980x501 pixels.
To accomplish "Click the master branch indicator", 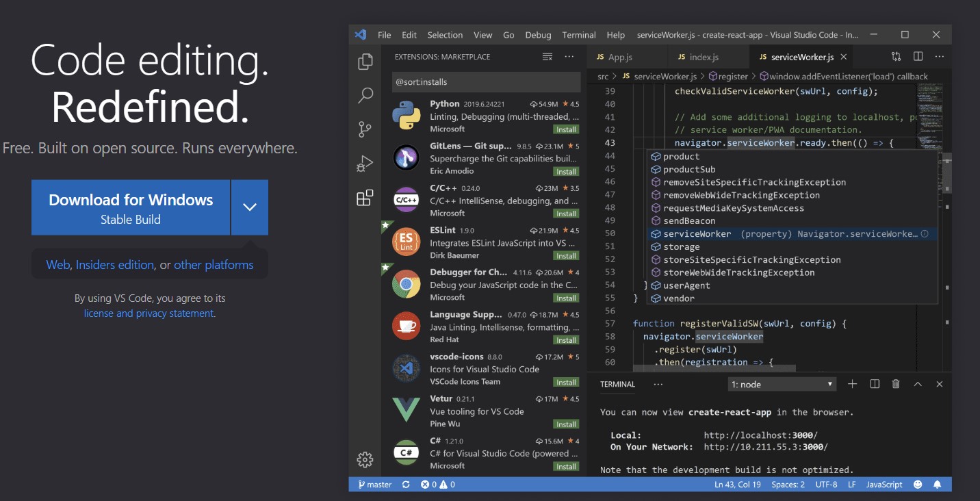I will coord(375,485).
